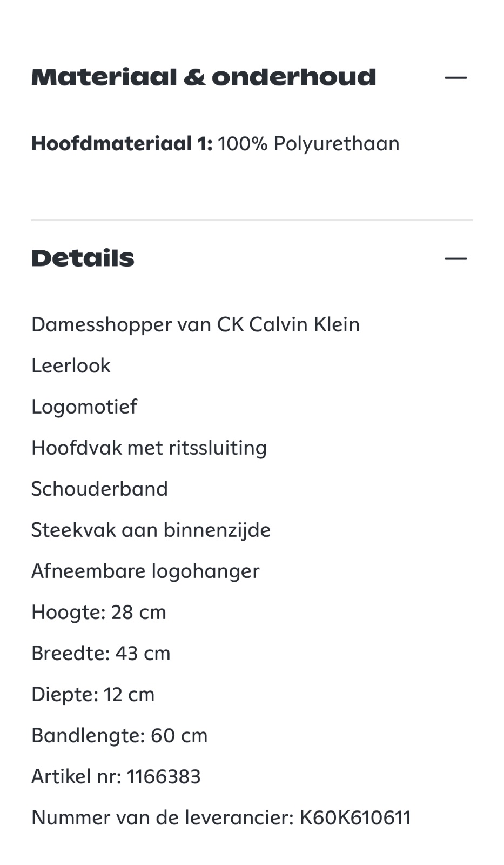Click the Hoofdmateriaal 1 label
The image size is (504, 865).
point(122,144)
